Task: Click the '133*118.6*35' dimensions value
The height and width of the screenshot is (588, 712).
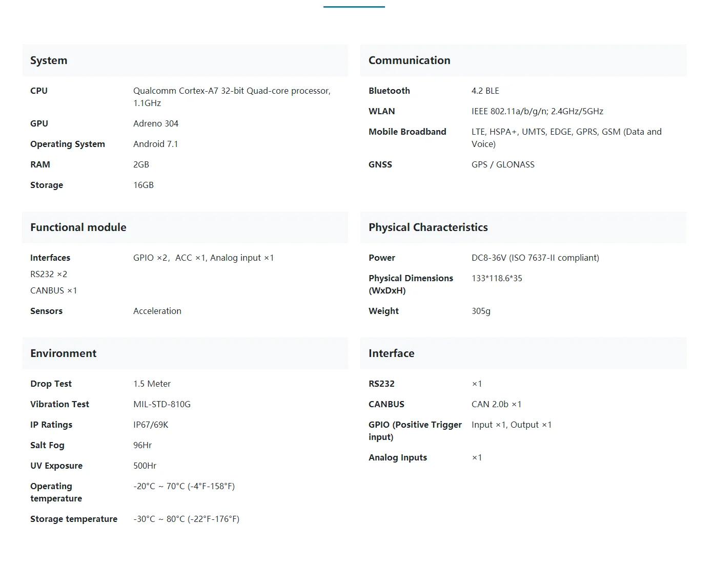Action: tap(497, 278)
